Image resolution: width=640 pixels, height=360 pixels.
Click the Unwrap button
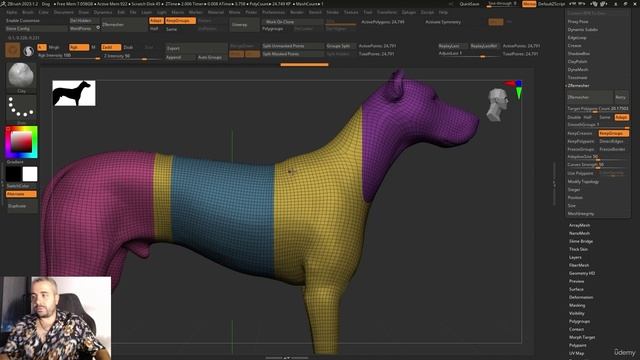(244, 25)
